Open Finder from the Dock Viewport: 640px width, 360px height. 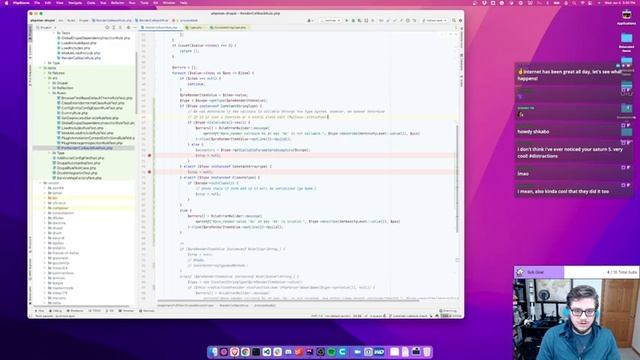click(212, 351)
